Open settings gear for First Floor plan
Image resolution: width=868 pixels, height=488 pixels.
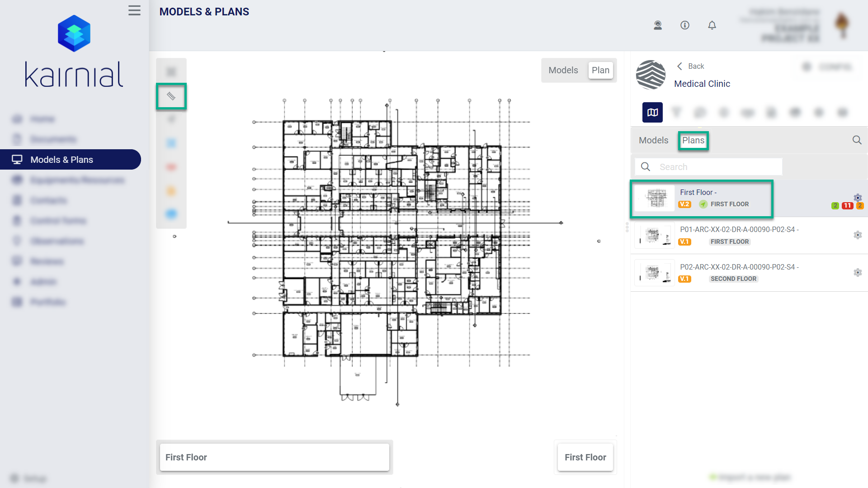click(857, 198)
